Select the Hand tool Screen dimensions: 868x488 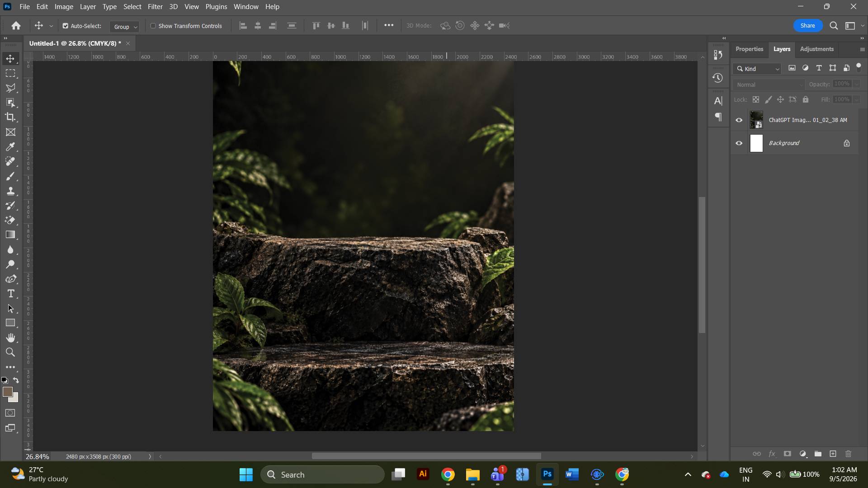[x=10, y=338]
